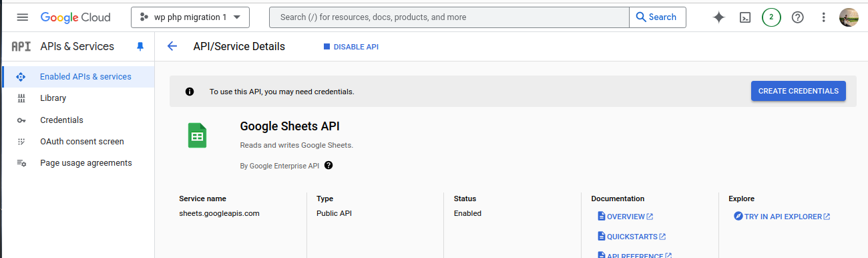Image resolution: width=868 pixels, height=258 pixels.
Task: Click the OAuth consent screen dotted icon
Action: (x=21, y=142)
